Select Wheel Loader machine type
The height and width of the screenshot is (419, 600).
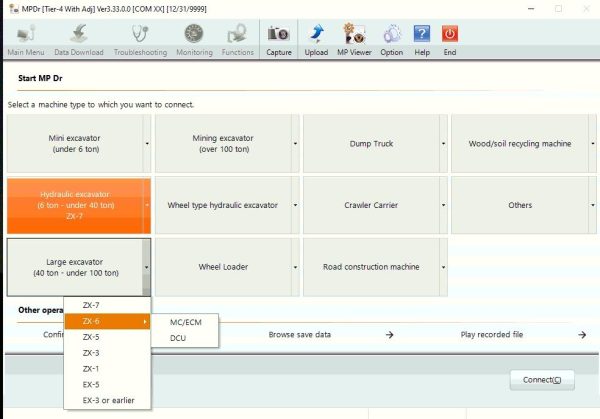point(223,267)
